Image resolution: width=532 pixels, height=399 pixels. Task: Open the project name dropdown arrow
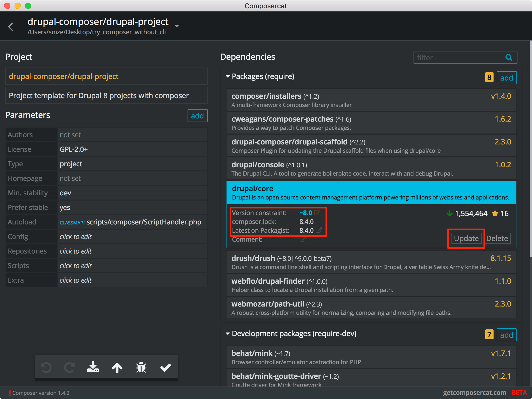[x=177, y=26]
